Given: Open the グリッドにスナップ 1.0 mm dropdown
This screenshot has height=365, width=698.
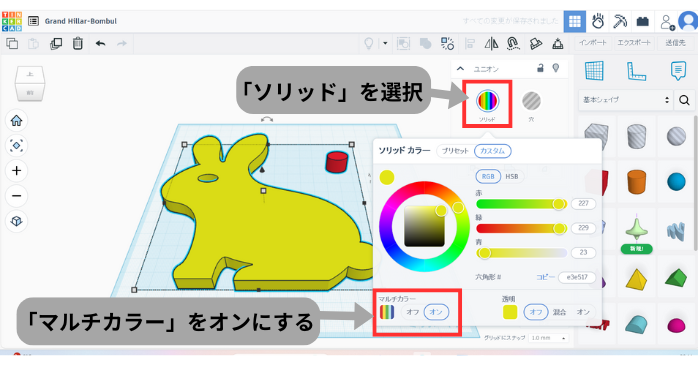Looking at the screenshot, I should click(x=549, y=338).
